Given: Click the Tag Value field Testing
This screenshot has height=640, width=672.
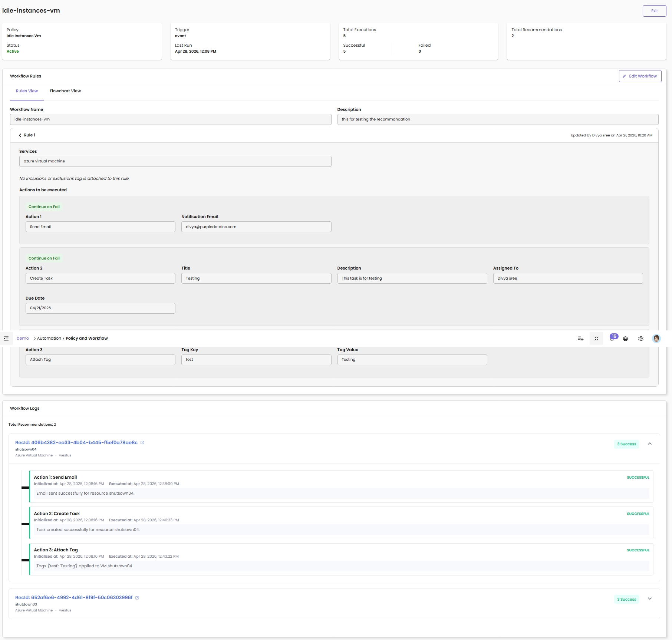Looking at the screenshot, I should 412,360.
